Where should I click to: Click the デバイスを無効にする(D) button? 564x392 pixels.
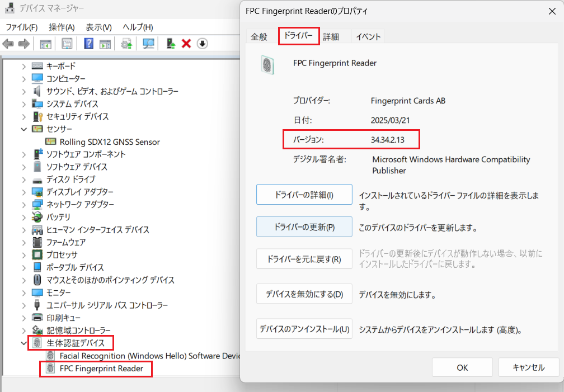click(304, 294)
